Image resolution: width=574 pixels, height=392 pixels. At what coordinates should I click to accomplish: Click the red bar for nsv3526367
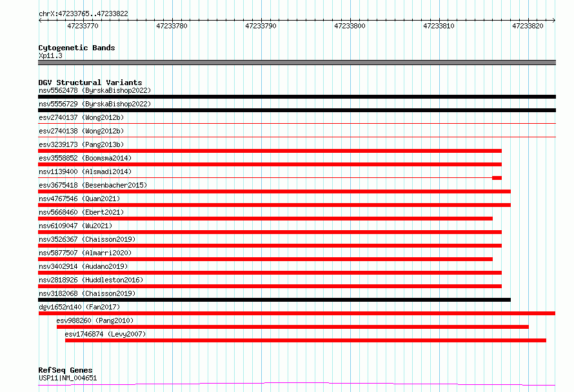[270, 246]
